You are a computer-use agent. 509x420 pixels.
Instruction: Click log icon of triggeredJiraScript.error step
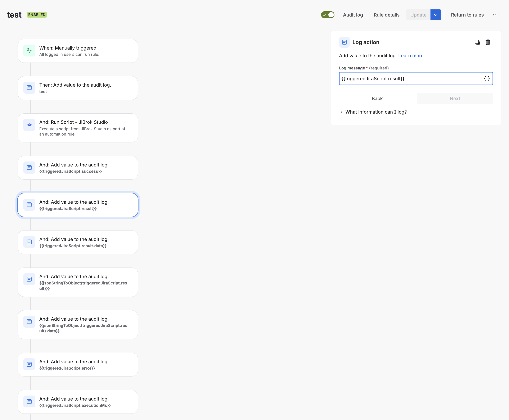[x=29, y=364]
